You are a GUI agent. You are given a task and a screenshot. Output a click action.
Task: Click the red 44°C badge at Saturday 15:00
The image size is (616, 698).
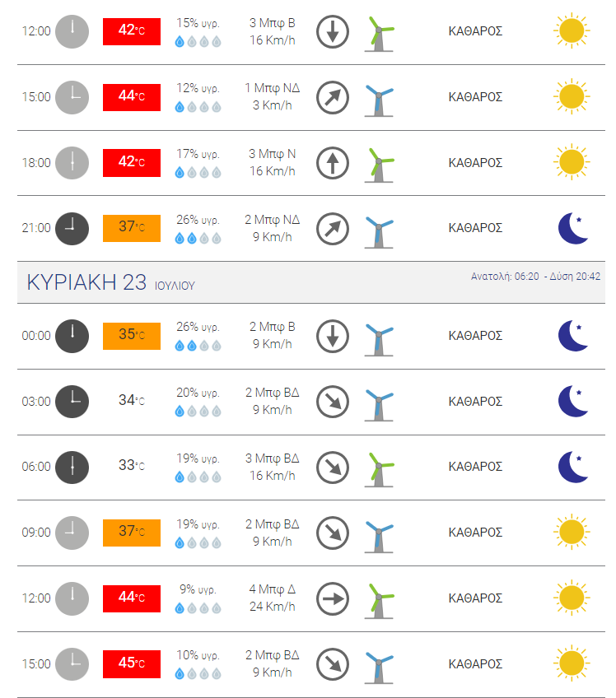tap(132, 97)
